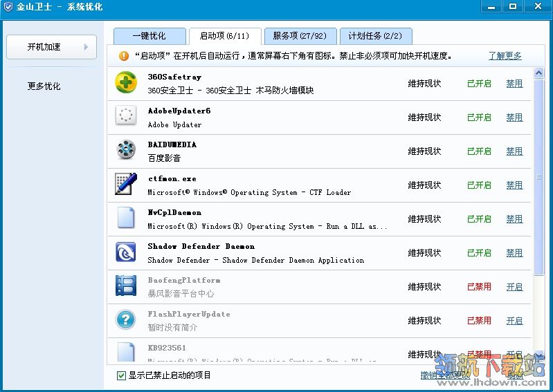The height and width of the screenshot is (392, 553).
Task: Close the 金山卫士 window
Action: [538, 6]
